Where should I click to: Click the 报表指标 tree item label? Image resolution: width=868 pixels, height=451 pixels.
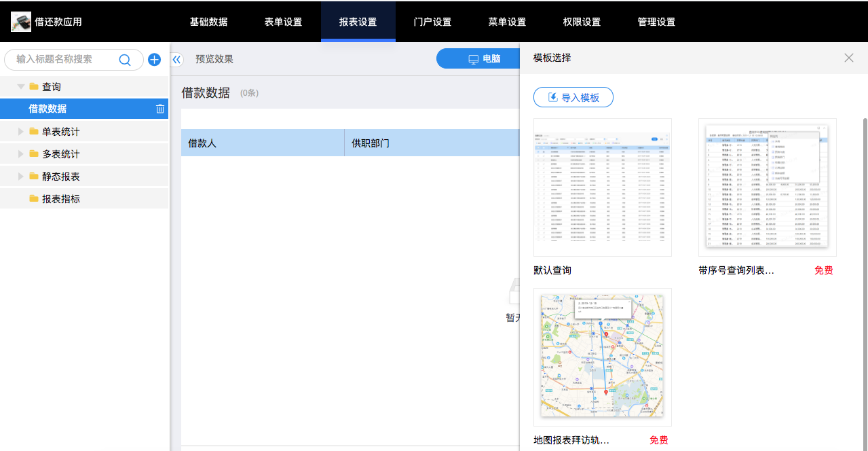(x=61, y=199)
